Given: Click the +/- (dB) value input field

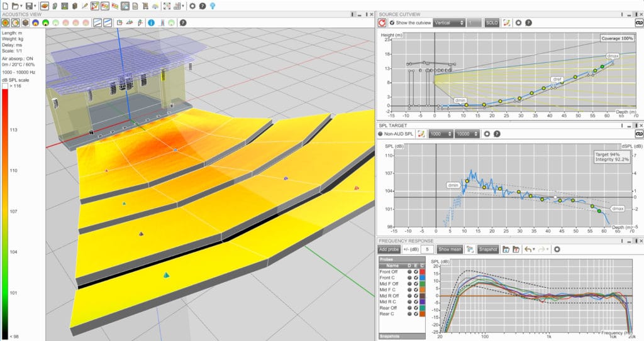Looking at the screenshot, I should pyautogui.click(x=428, y=249).
